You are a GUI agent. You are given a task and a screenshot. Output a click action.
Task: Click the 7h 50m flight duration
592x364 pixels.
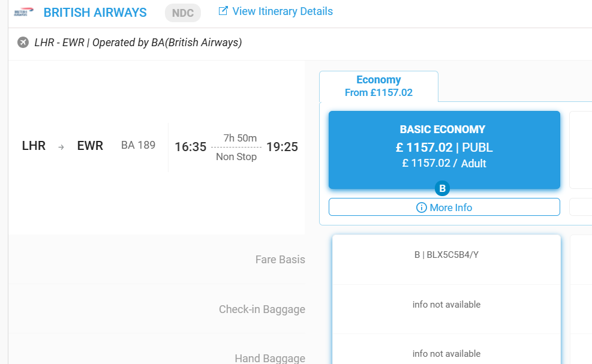click(240, 138)
